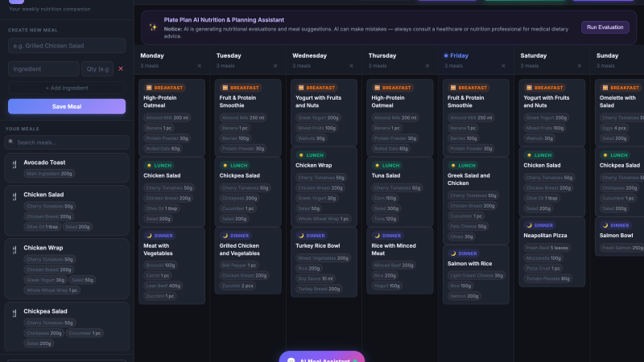Open Monday's Meat with Vegetables dinner card
644x362 pixels.
[x=171, y=266]
